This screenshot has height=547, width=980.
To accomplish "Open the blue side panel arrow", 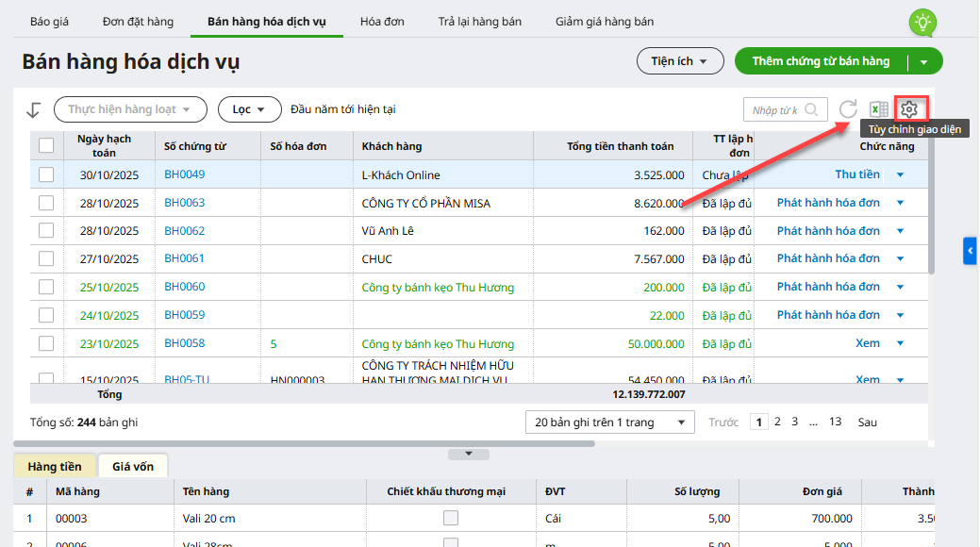I will tap(970, 250).
